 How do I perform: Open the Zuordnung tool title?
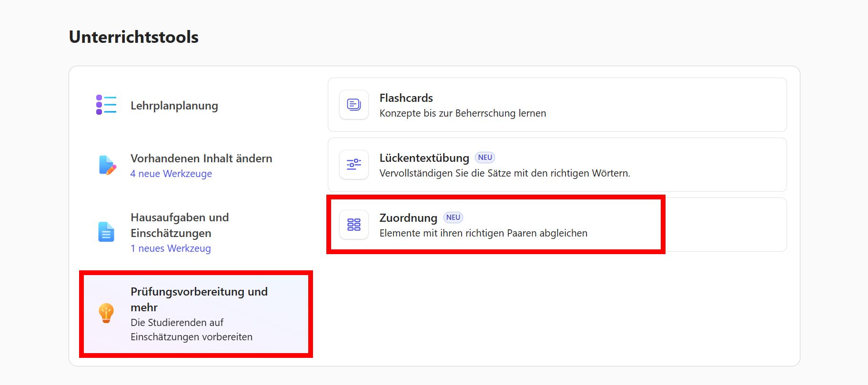click(408, 218)
